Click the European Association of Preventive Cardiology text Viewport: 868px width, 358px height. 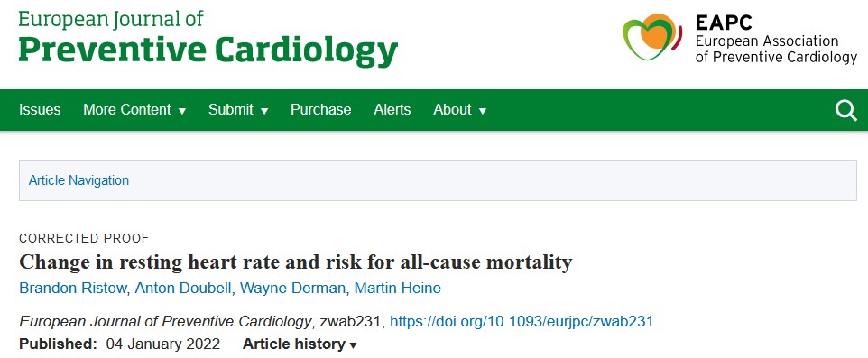point(776,50)
